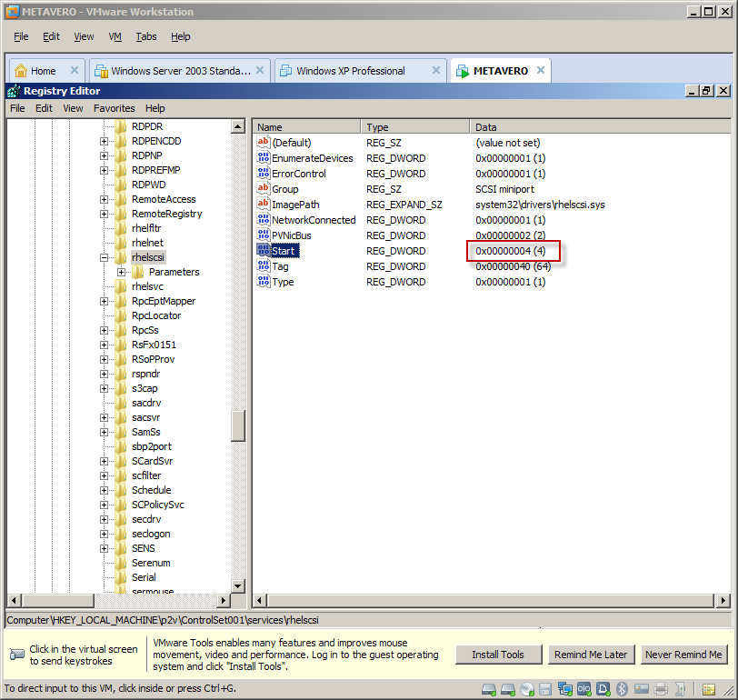Click the ImagePath string value icon
The height and width of the screenshot is (700, 738).
pos(263,204)
